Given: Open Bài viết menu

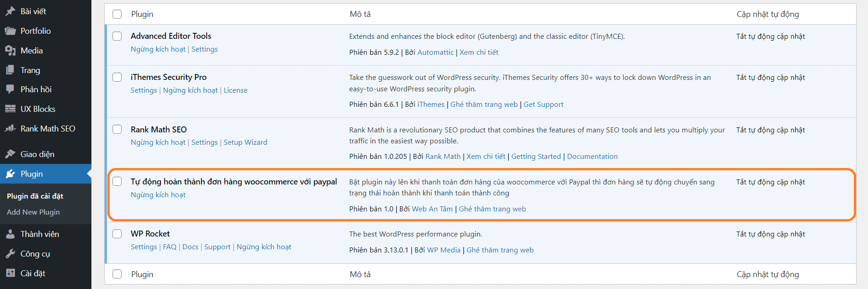Looking at the screenshot, I should point(33,11).
